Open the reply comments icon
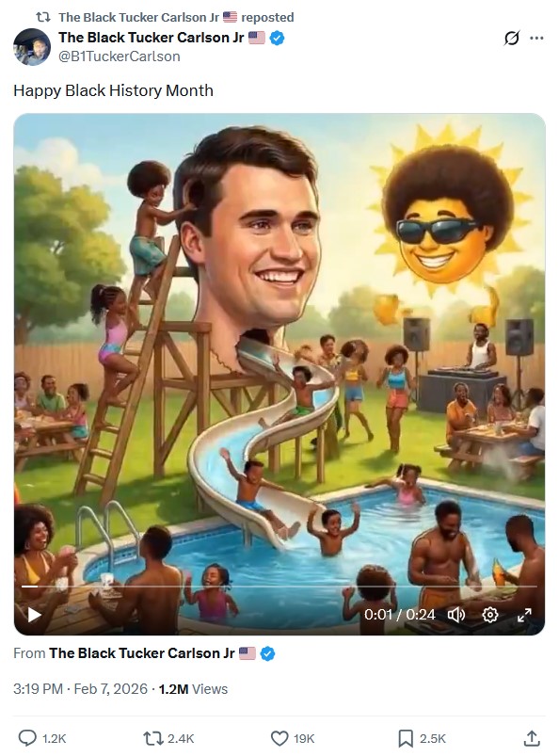 click(x=27, y=738)
